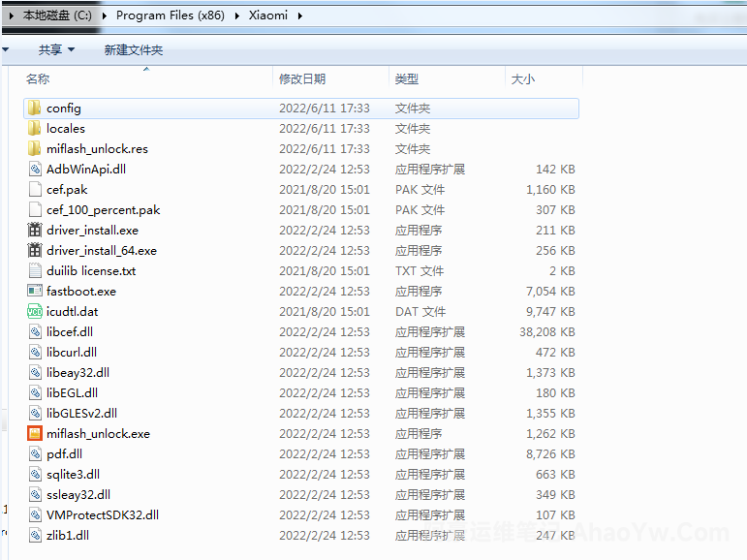Select the fastboot.exe file name
The height and width of the screenshot is (560, 747).
[81, 292]
